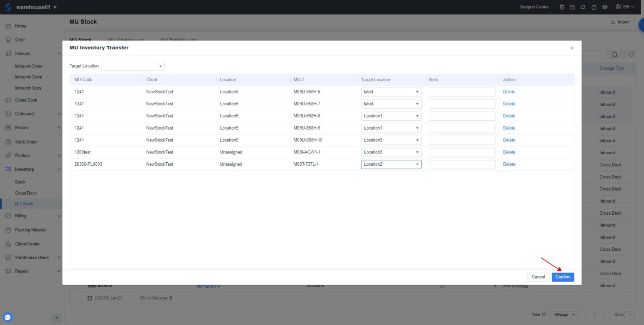Open the Target Location dropdown above the table
Screen dimensions: 644x325
(x=132, y=66)
